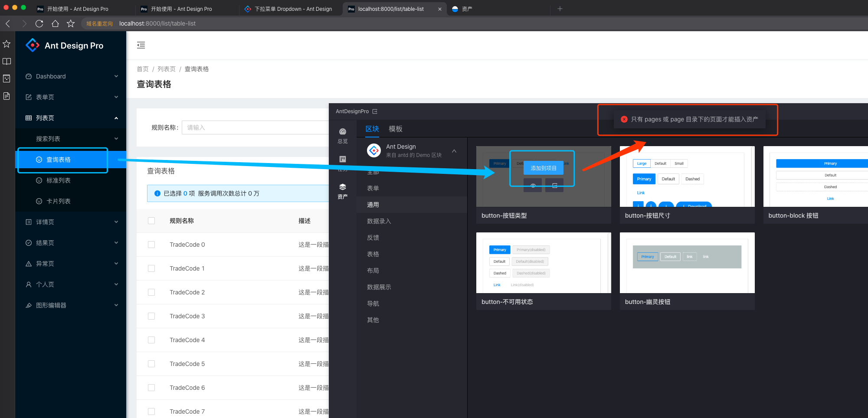Open the browser home icon
Screen dimensions: 868x418
point(55,23)
